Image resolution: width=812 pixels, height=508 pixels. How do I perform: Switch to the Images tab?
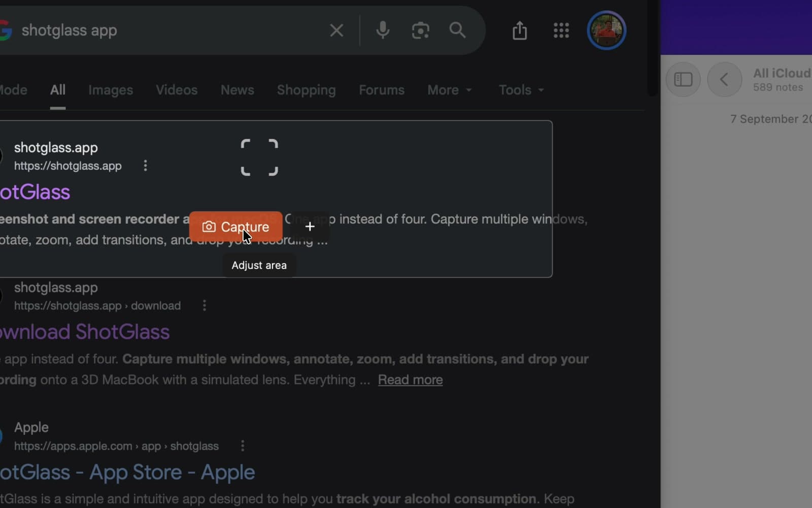(111, 90)
